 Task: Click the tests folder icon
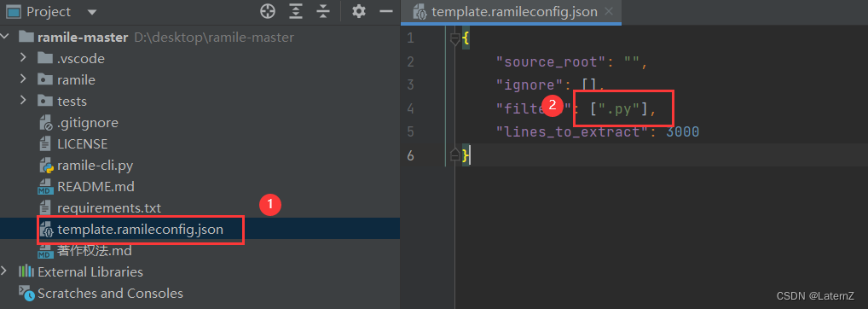pyautogui.click(x=45, y=101)
